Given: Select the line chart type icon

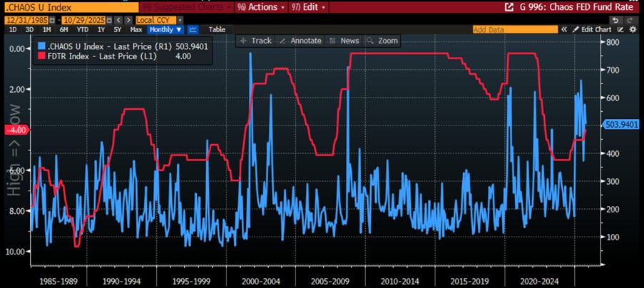Looking at the screenshot, I should pos(193,29).
